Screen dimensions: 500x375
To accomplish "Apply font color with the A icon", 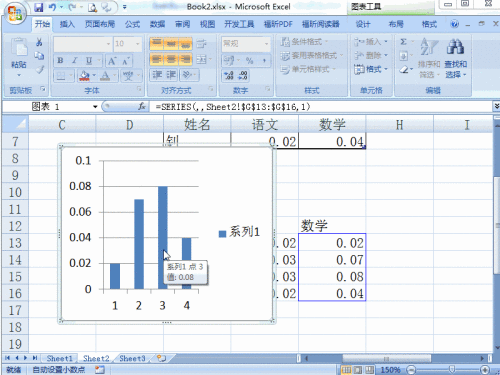I will [105, 76].
